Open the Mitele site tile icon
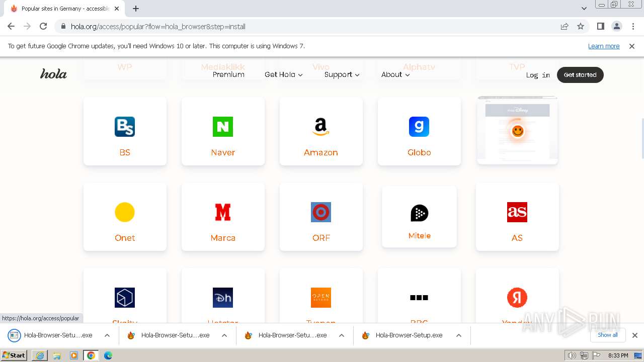Screen dimensions: 644x362 [x=419, y=213]
